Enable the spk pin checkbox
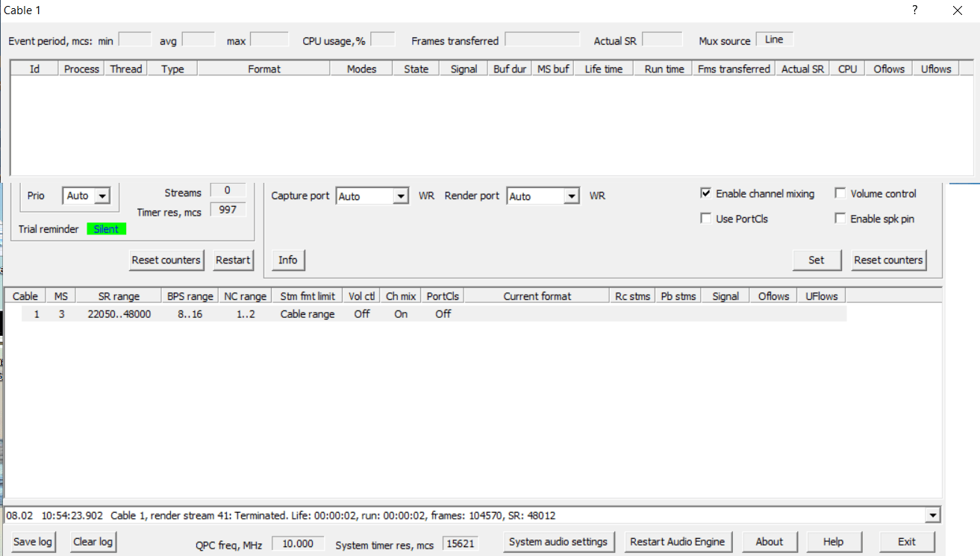980x556 pixels. coord(840,217)
